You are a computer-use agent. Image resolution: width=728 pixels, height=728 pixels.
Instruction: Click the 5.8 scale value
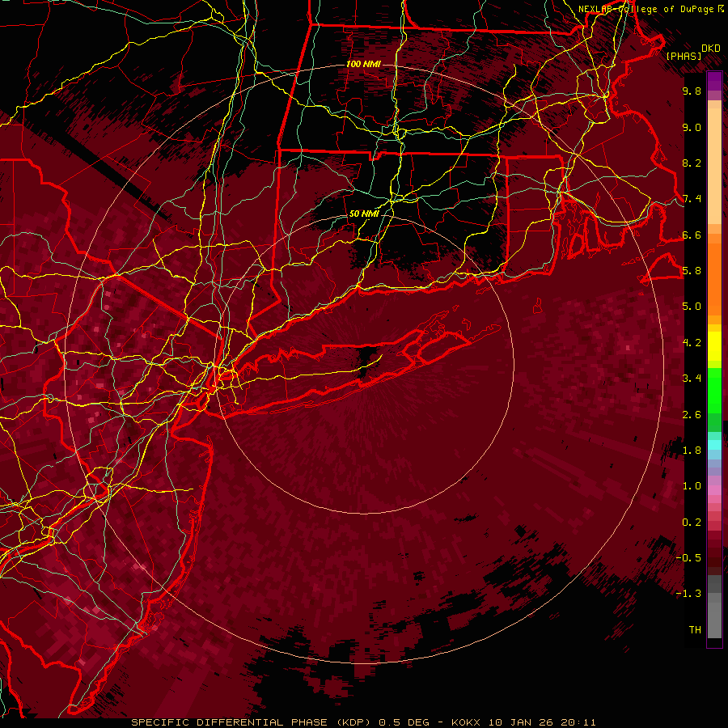(692, 271)
